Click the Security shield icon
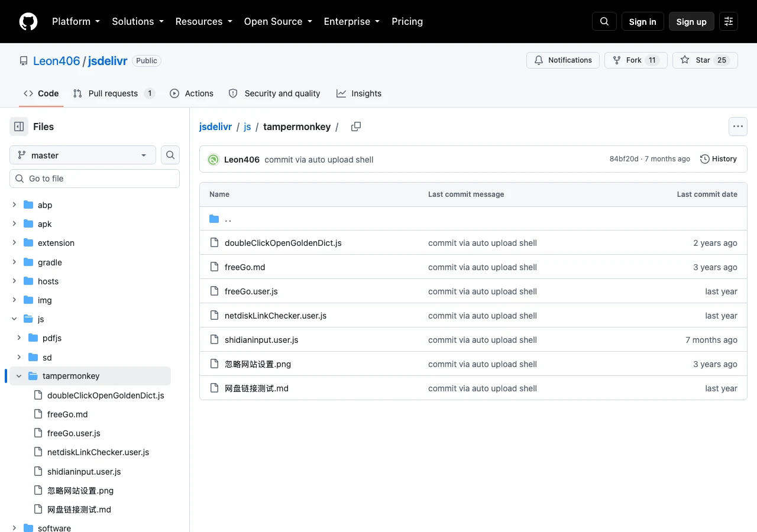 pyautogui.click(x=233, y=93)
